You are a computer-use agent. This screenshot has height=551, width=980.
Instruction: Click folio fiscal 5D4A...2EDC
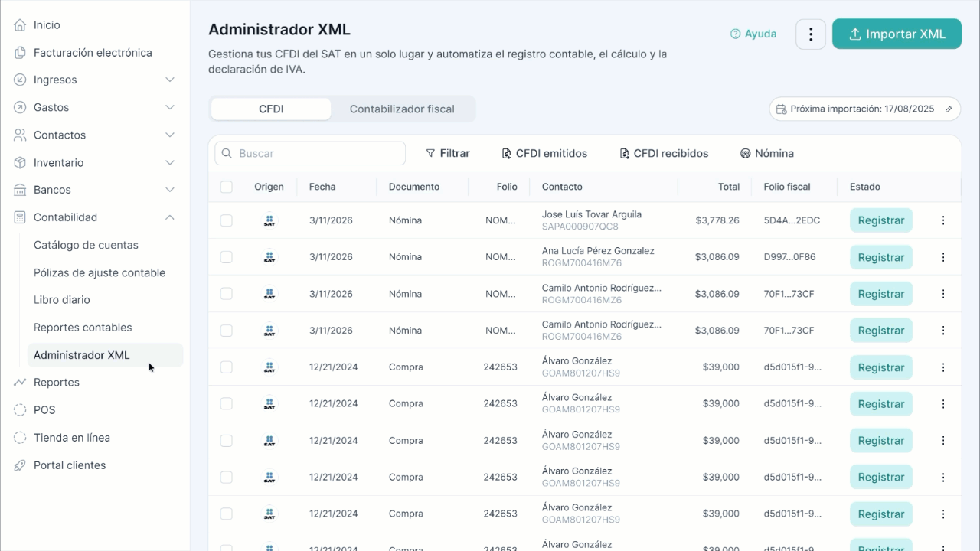[792, 220]
